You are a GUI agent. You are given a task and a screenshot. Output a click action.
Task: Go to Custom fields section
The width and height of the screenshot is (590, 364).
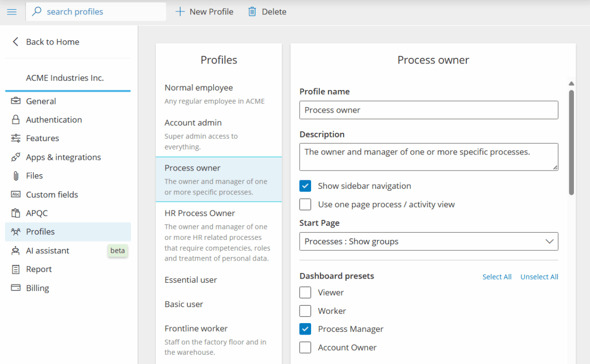click(52, 194)
